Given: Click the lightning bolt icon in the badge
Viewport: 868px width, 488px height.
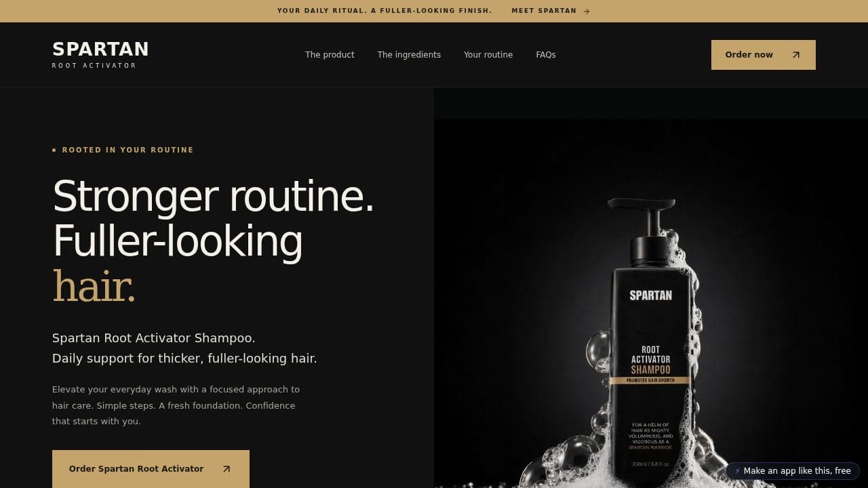Looking at the screenshot, I should click(738, 471).
